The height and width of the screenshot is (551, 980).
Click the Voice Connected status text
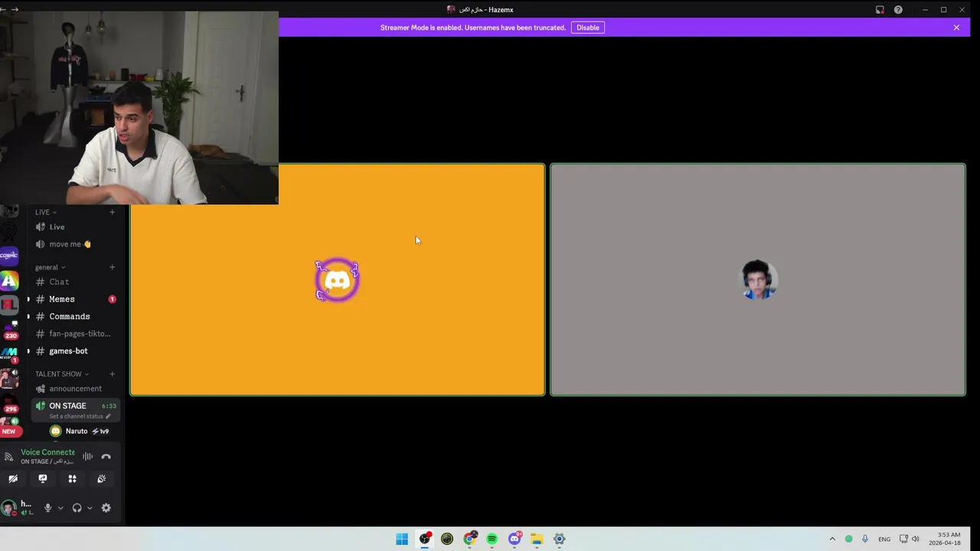coord(47,452)
